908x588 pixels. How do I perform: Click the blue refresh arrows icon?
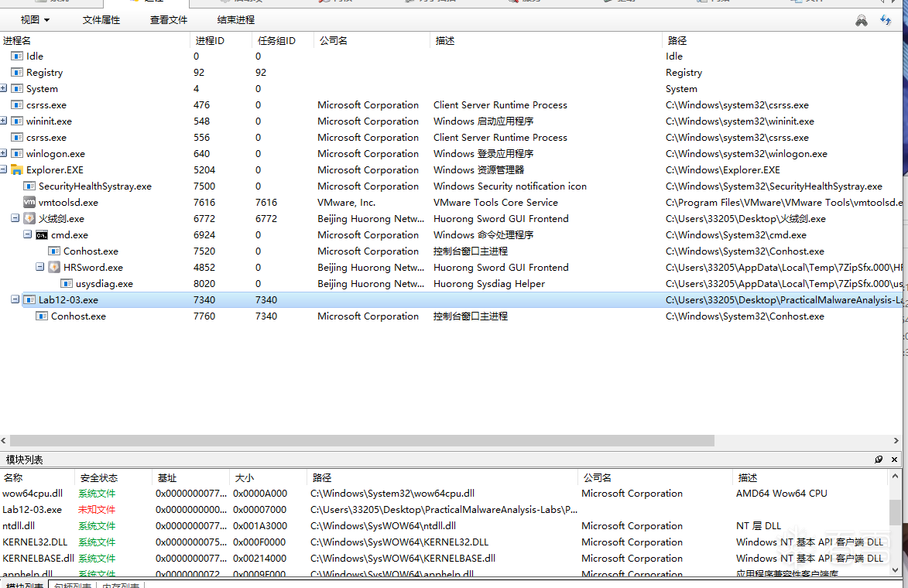click(x=886, y=20)
